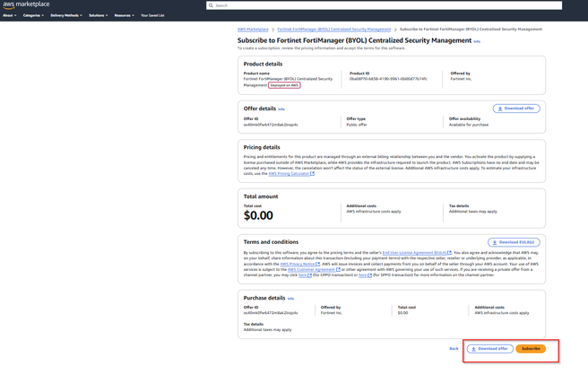Click the AWS Marketplace logo
This screenshot has width=588, height=374.
[26, 4]
